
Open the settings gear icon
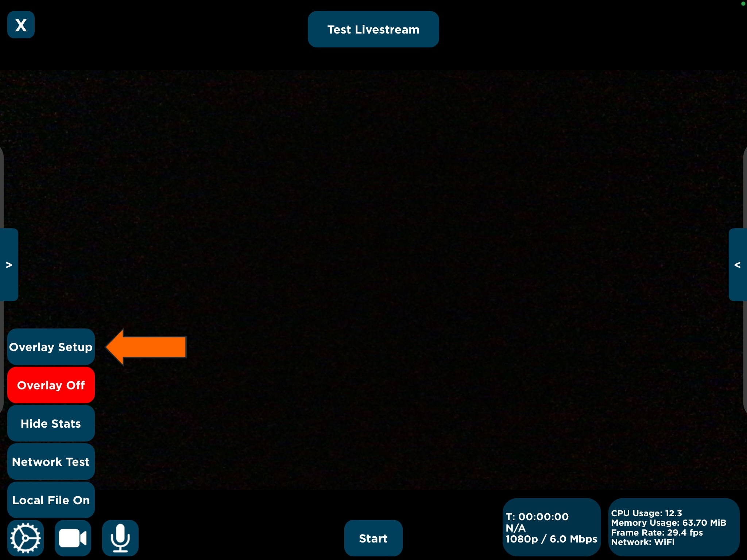26,538
